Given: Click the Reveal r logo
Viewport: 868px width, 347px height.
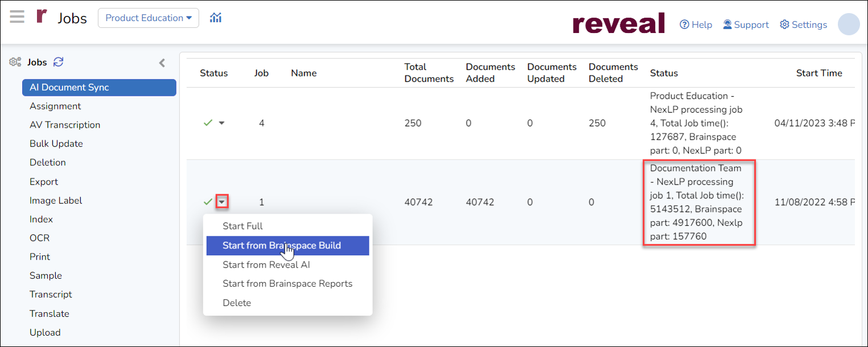Looking at the screenshot, I should coord(41,16).
